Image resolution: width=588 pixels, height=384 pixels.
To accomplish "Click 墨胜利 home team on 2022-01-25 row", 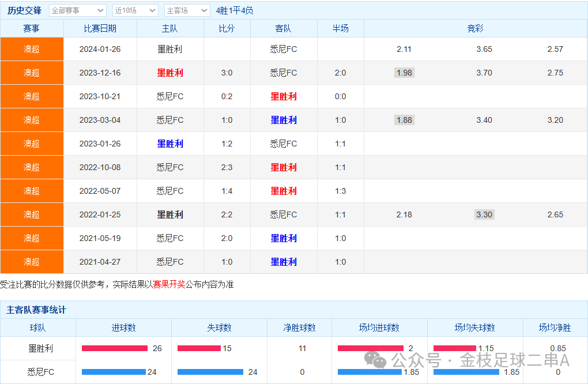I will coord(170,214).
